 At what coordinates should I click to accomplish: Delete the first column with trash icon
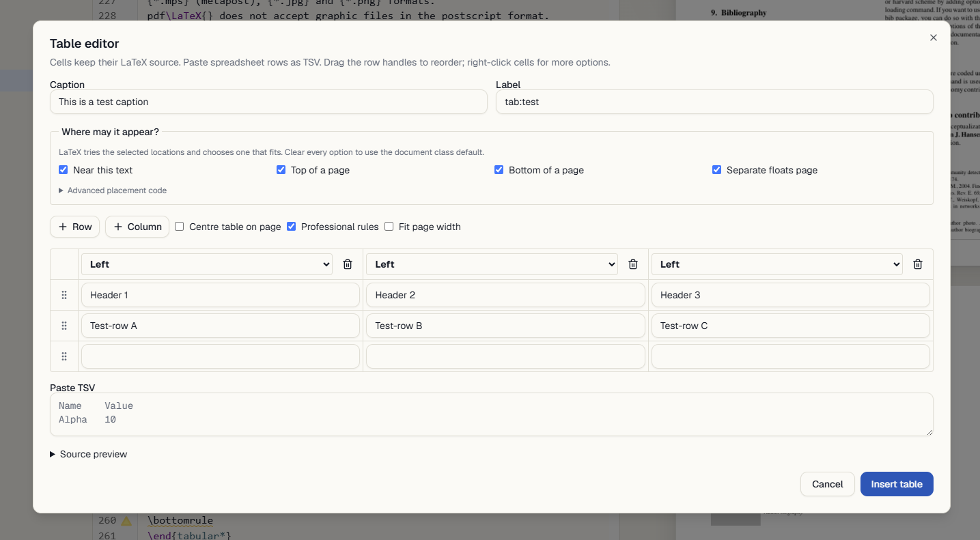pyautogui.click(x=348, y=264)
